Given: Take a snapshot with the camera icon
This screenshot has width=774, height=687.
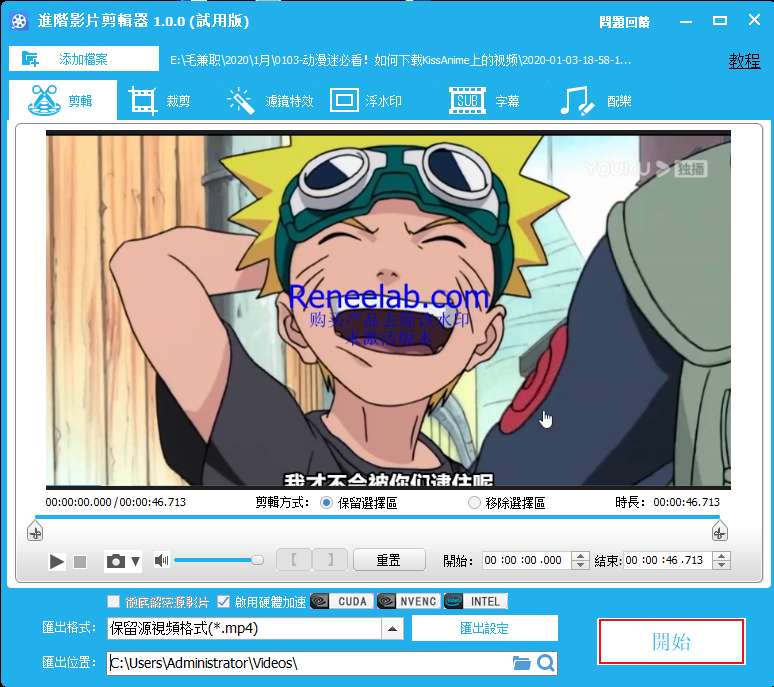Looking at the screenshot, I should click(x=116, y=561).
